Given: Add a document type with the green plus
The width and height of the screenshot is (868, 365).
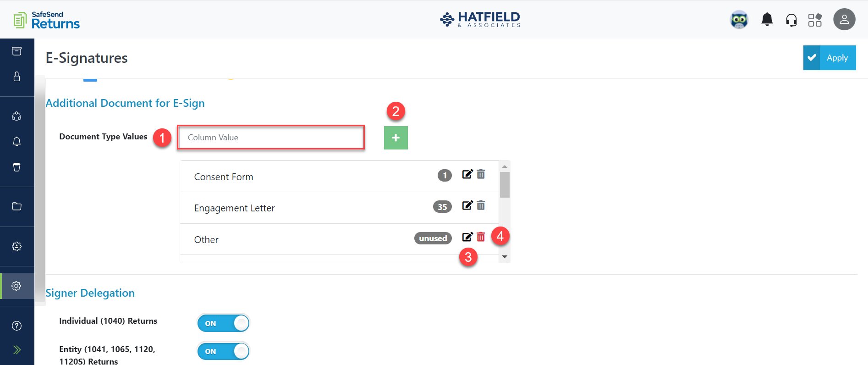Looking at the screenshot, I should [396, 138].
